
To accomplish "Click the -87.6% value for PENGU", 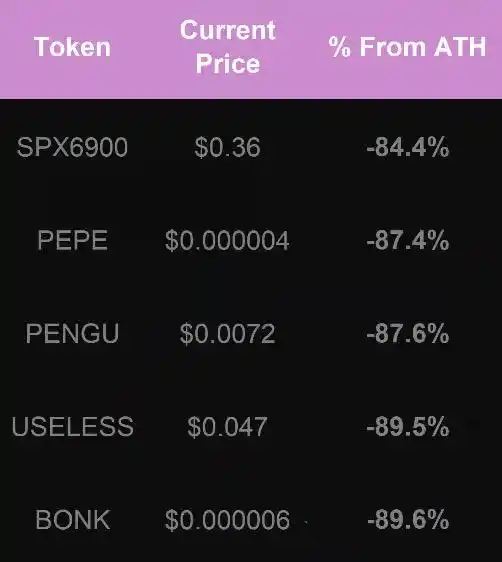I will (408, 334).
